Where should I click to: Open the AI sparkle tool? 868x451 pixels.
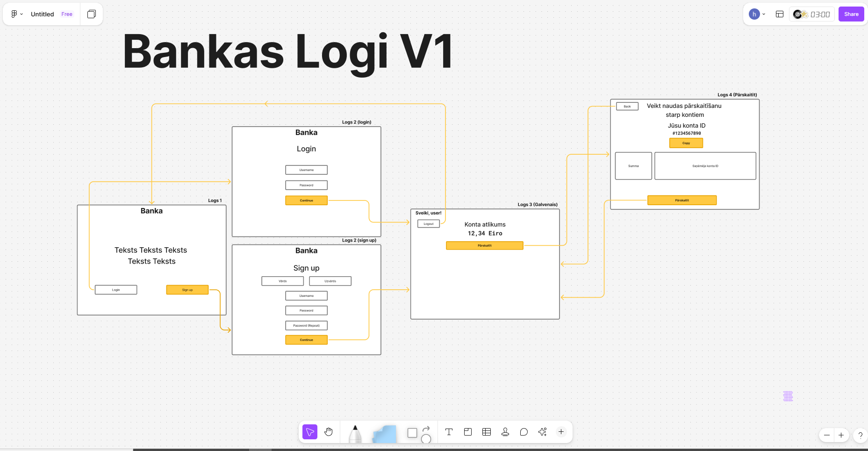pos(542,432)
